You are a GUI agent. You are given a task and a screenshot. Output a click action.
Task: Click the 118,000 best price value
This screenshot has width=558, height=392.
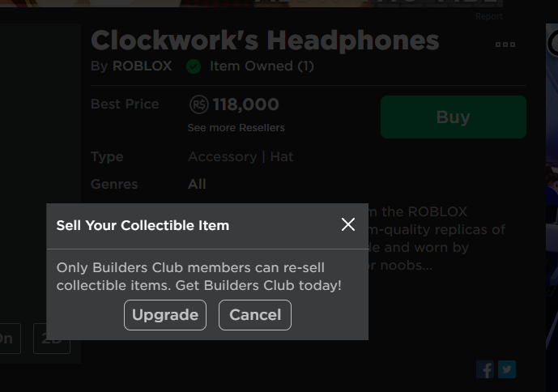click(246, 104)
